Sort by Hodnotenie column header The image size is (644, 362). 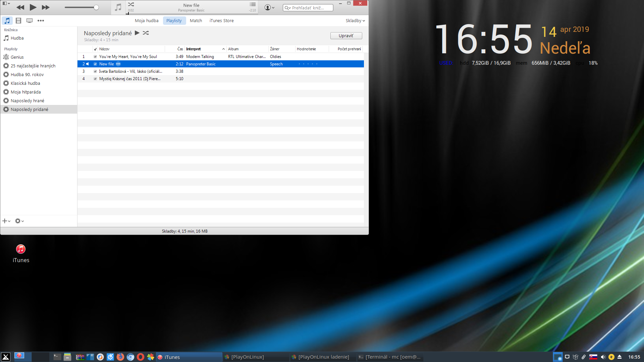point(312,49)
